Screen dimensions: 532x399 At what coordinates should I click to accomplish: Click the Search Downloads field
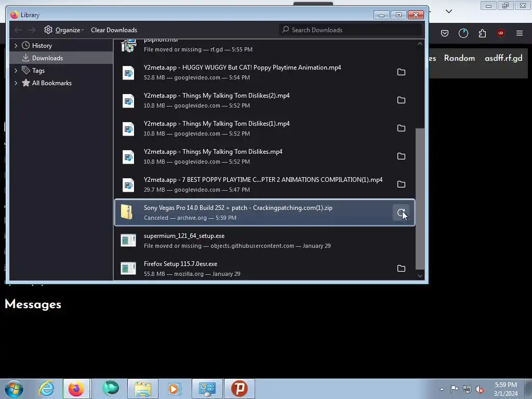(x=351, y=30)
